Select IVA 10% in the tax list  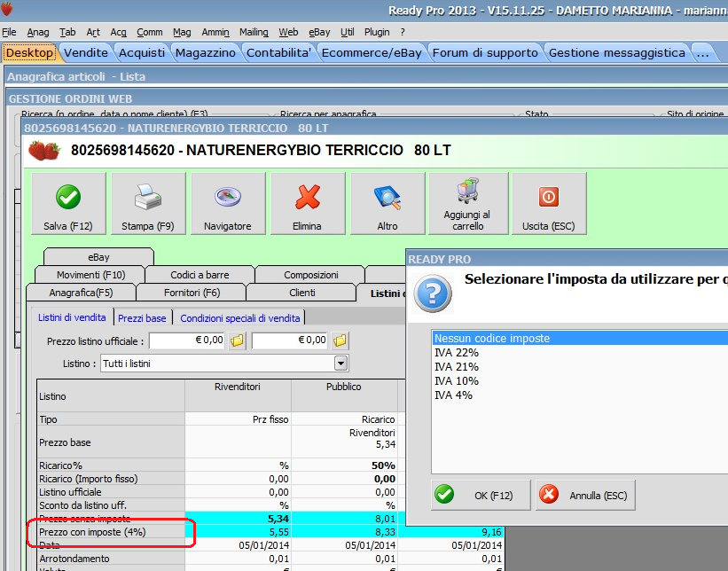point(457,381)
